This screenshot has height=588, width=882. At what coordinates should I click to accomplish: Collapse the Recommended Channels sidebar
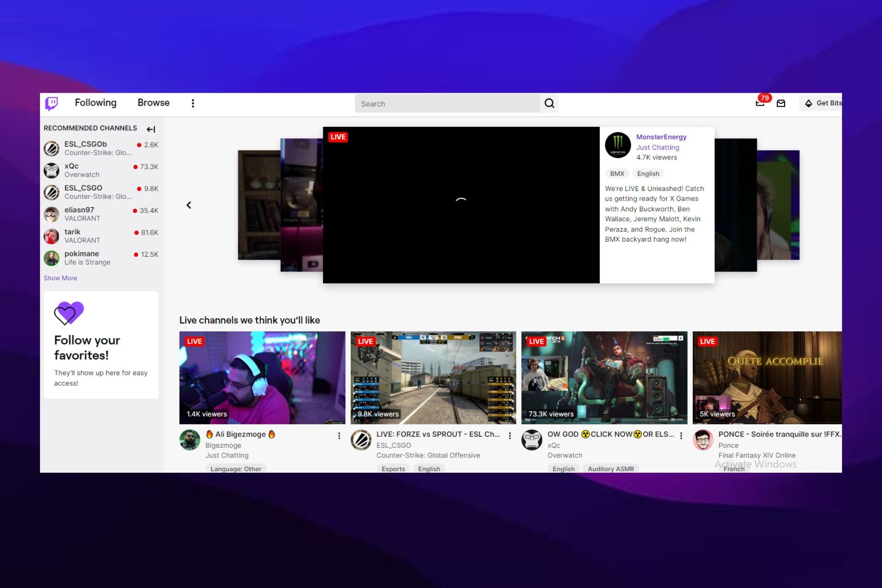pyautogui.click(x=151, y=129)
